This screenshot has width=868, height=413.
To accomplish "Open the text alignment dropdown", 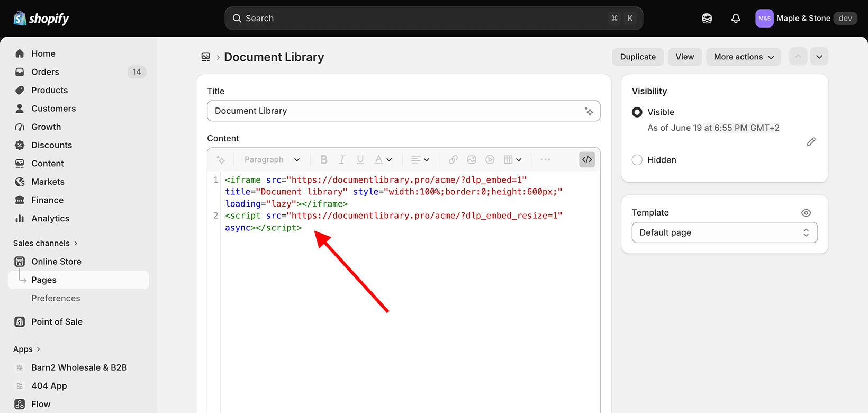I will pos(420,159).
